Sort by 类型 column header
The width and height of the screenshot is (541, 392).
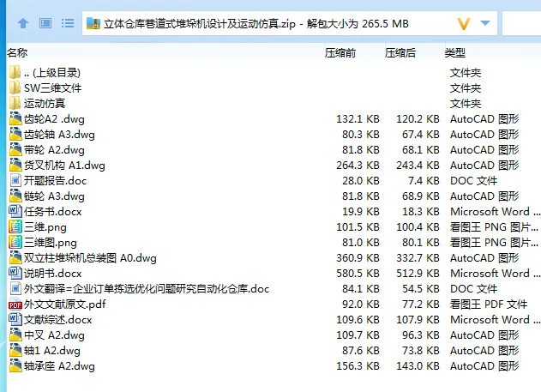coord(455,53)
